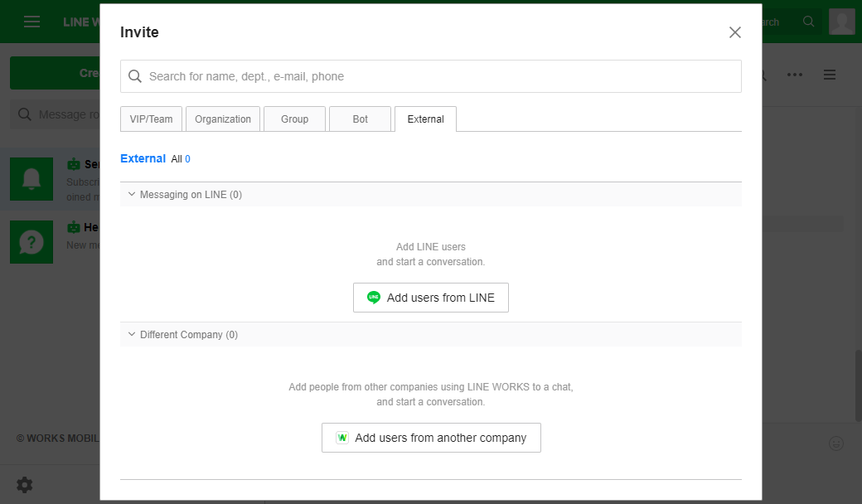Open Settings via the gear icon
The height and width of the screenshot is (504, 862).
coord(24,484)
